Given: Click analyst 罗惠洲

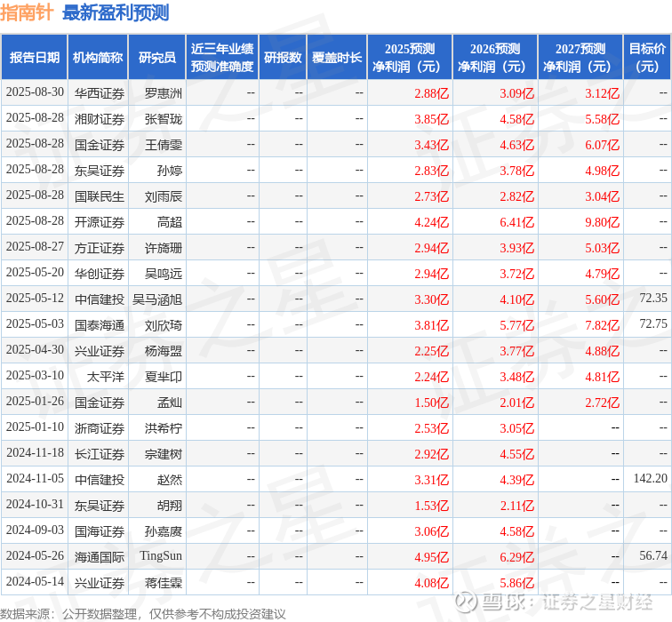Looking at the screenshot, I should 164,93.
